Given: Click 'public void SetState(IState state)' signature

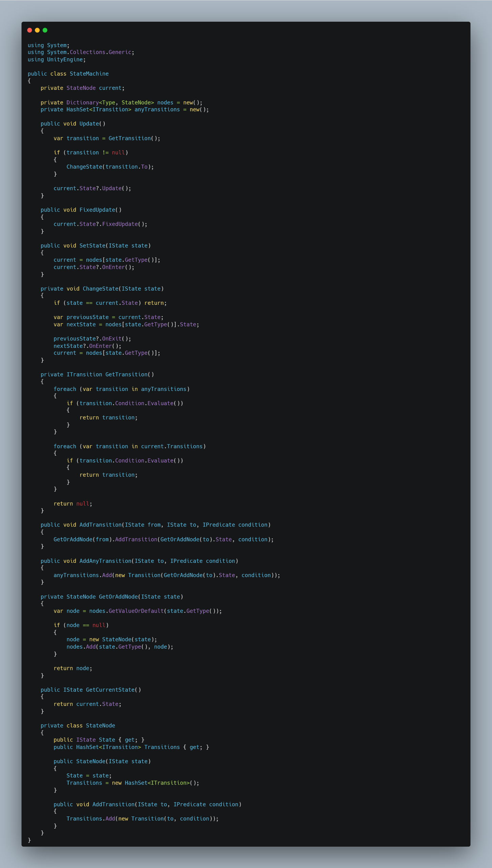Looking at the screenshot, I should tap(96, 246).
